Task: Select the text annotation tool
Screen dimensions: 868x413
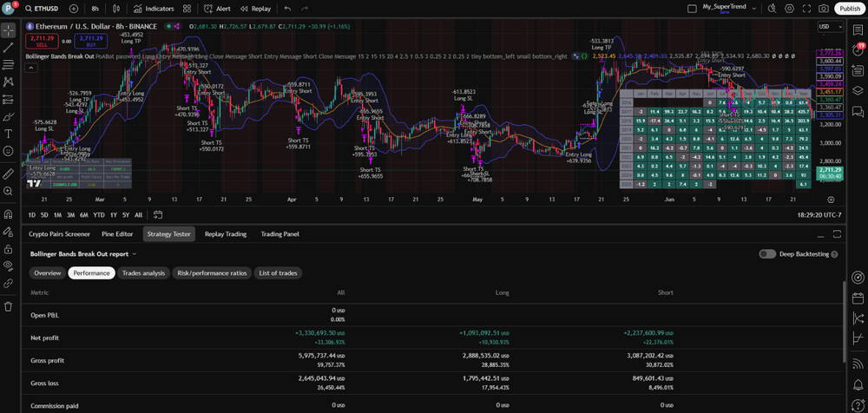Action: click(9, 134)
